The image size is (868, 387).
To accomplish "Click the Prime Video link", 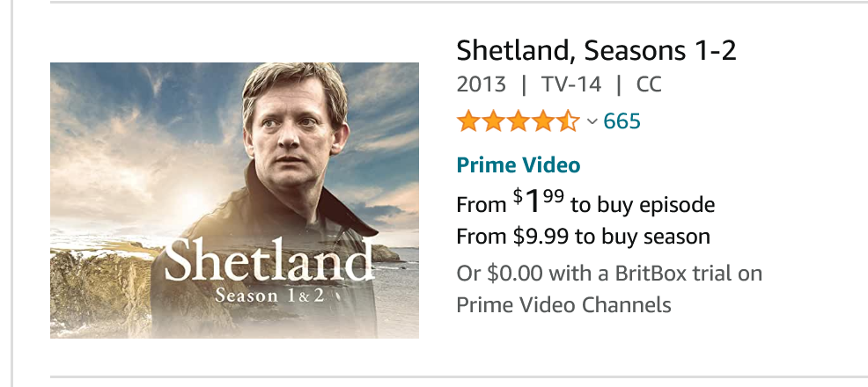I will (x=518, y=164).
